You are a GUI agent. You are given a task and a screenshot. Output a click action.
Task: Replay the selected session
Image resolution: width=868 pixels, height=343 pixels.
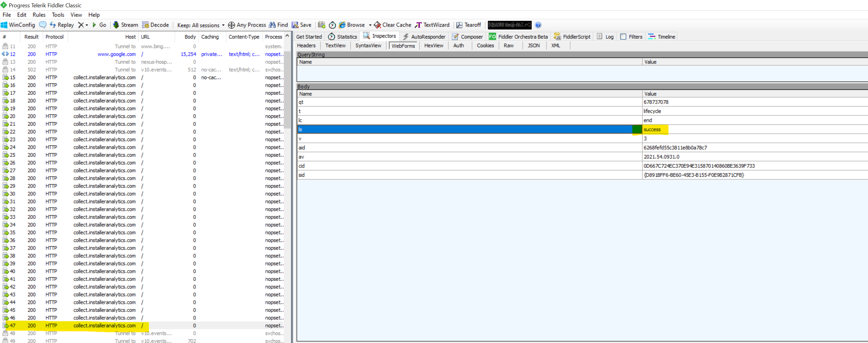pyautogui.click(x=62, y=25)
